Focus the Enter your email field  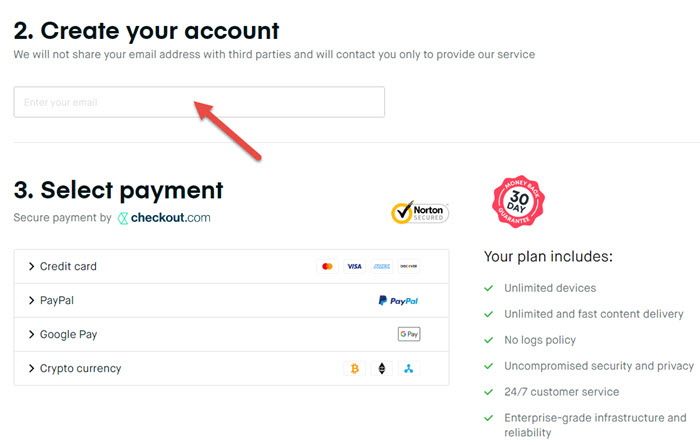199,102
